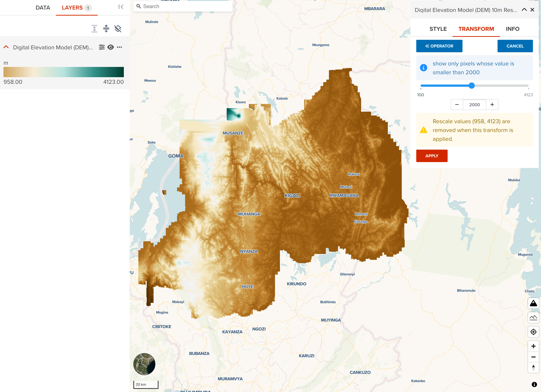541x392 pixels.
Task: Zoom out using the map minus button
Action: click(533, 357)
